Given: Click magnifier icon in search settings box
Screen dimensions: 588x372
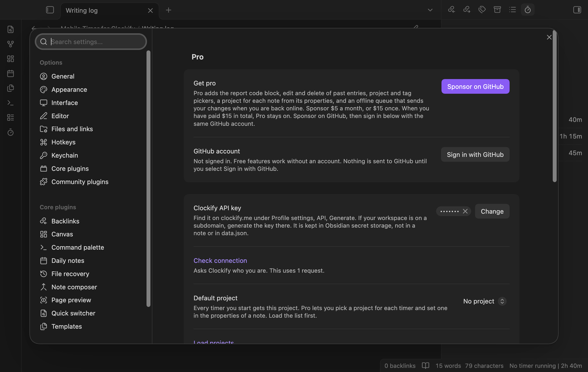Looking at the screenshot, I should [x=44, y=42].
